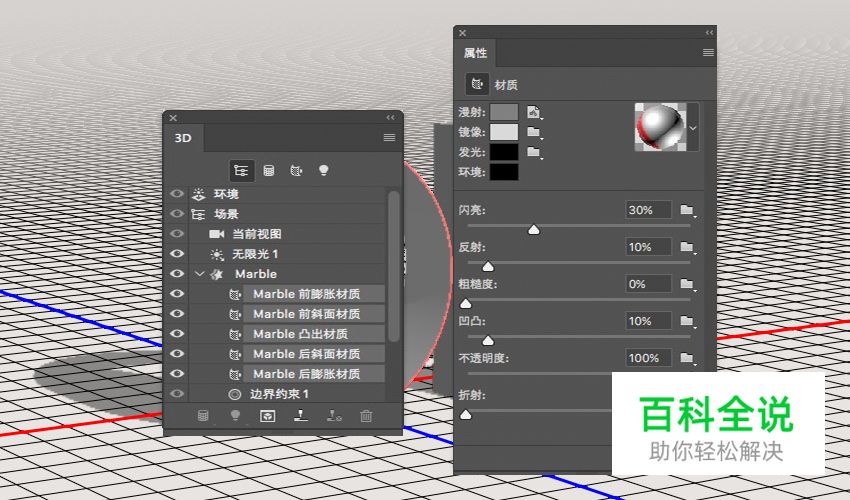This screenshot has width=850, height=500.
Task: Open illumination (发光) texture folder icon
Action: [x=534, y=152]
